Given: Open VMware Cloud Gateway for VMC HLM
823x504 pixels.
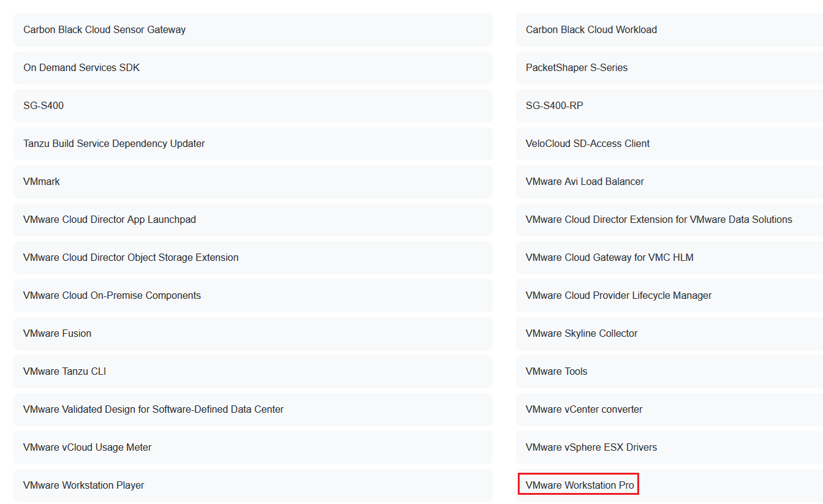Looking at the screenshot, I should [669, 258].
